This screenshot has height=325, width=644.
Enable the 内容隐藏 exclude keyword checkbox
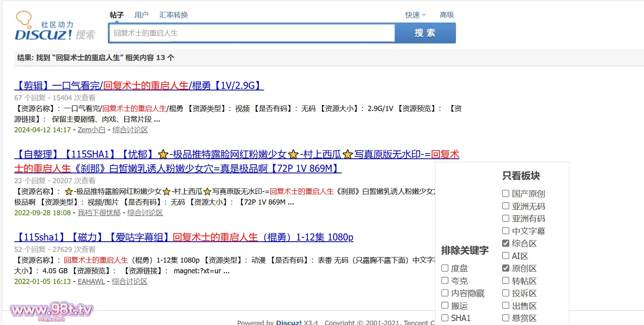(445, 293)
